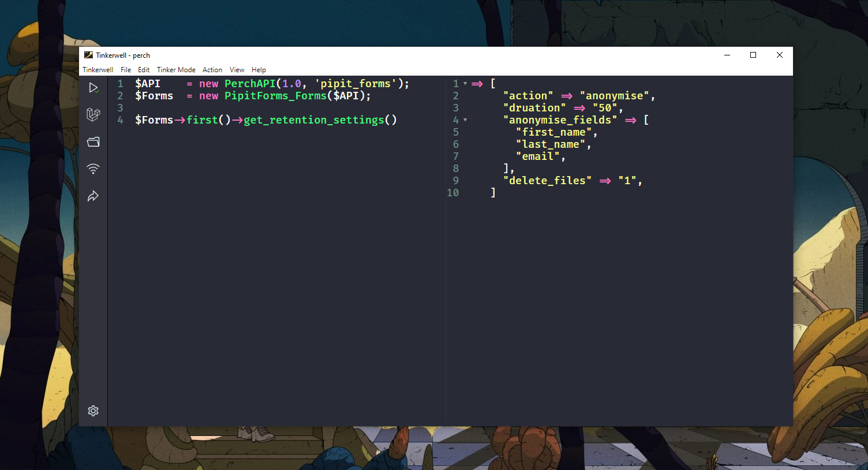Click the "last_name" entry in the output
The height and width of the screenshot is (470, 868).
(x=550, y=144)
